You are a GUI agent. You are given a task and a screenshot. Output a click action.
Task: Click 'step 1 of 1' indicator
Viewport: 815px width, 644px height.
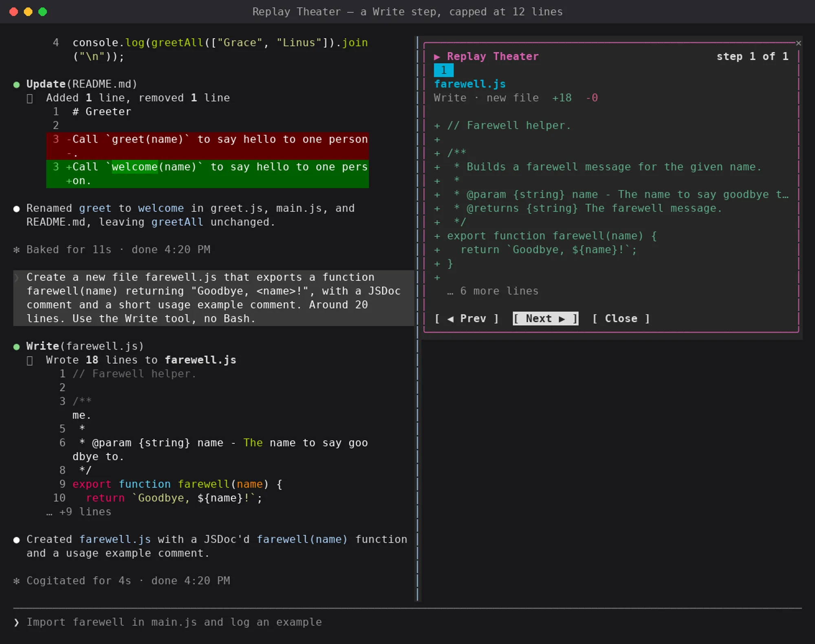tap(752, 56)
